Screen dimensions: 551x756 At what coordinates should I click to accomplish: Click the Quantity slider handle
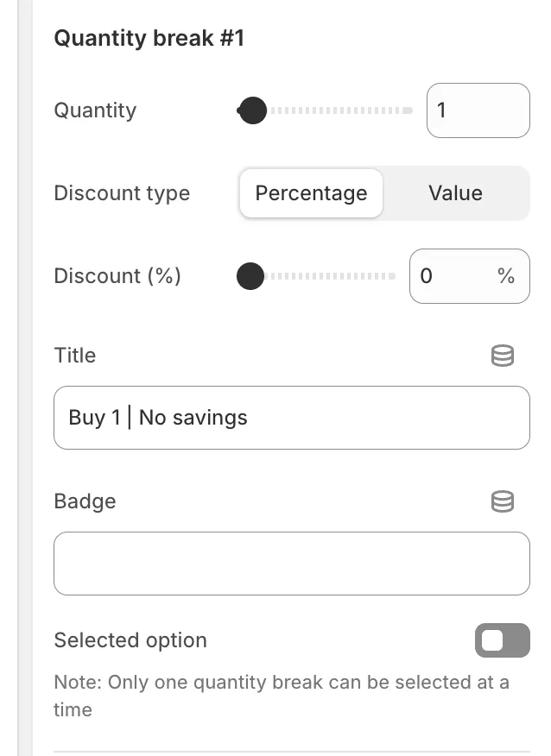click(x=252, y=110)
